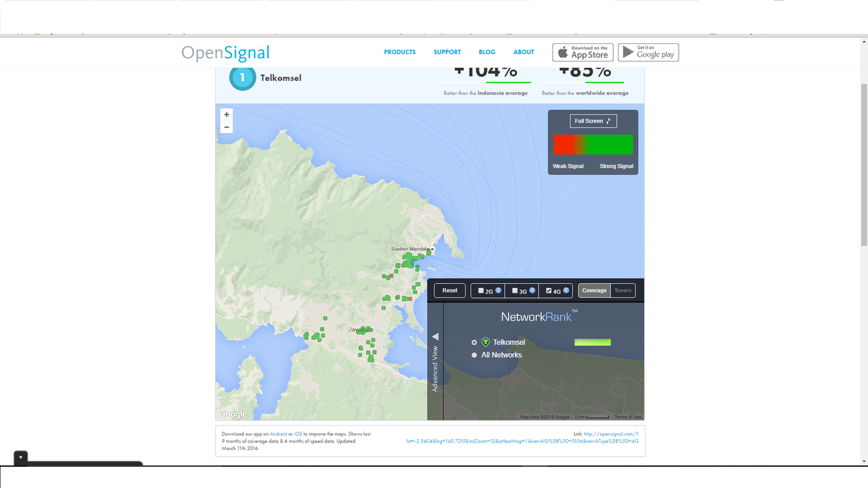Click the Telkomsel green rank bar
The width and height of the screenshot is (868, 488).
click(593, 342)
